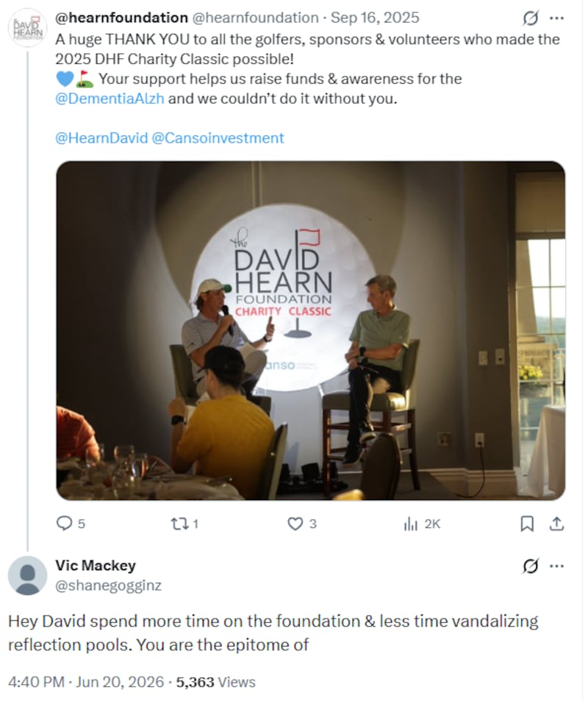Open the Sep 16, 2025 post timestamp
This screenshot has width=588, height=701.
pos(376,18)
